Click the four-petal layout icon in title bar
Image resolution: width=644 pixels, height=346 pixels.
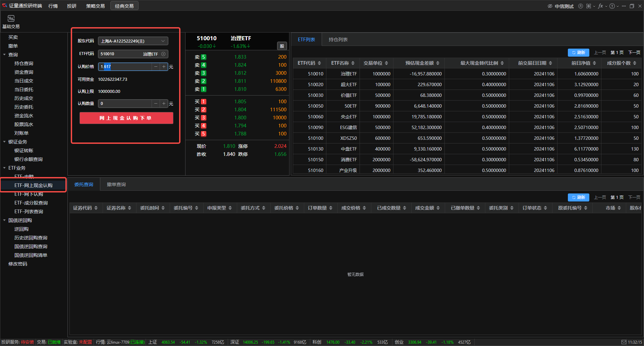pos(589,6)
